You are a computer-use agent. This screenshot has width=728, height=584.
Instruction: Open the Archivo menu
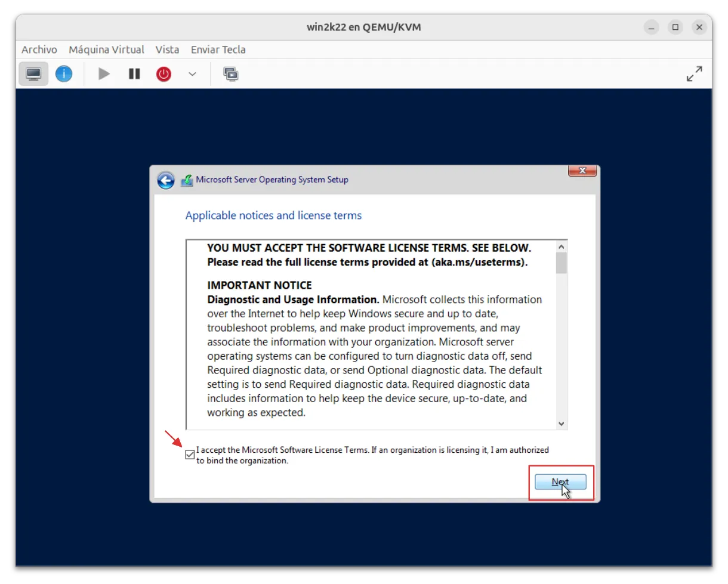39,50
